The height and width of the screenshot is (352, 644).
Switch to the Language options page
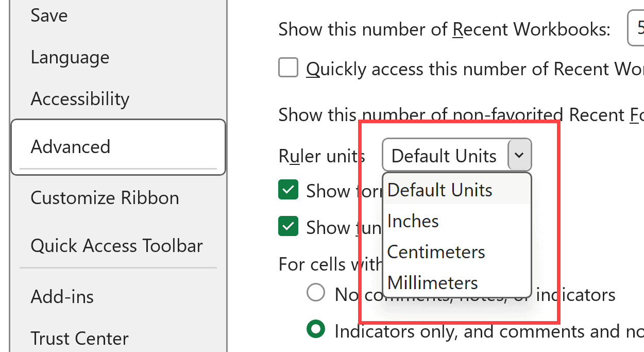point(70,58)
